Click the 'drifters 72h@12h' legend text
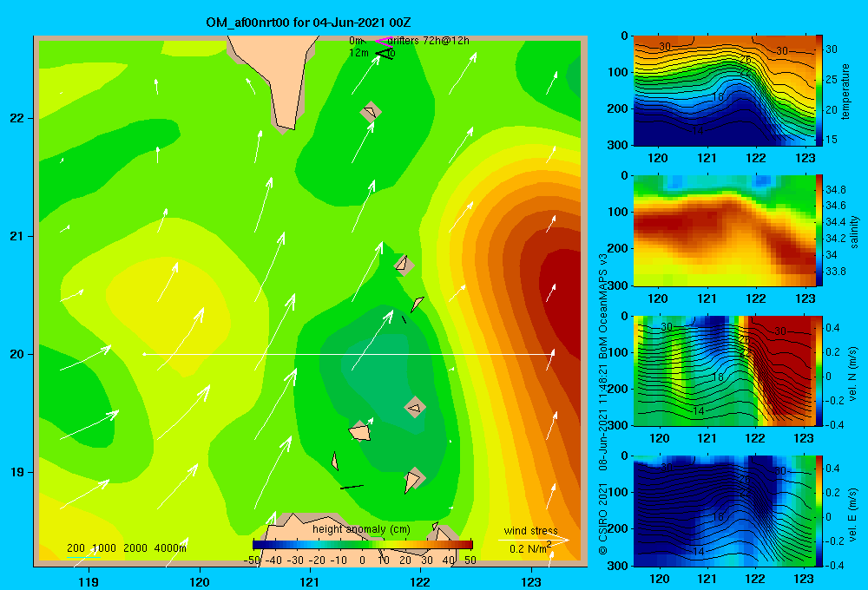Image resolution: width=868 pixels, height=590 pixels. pyautogui.click(x=429, y=41)
